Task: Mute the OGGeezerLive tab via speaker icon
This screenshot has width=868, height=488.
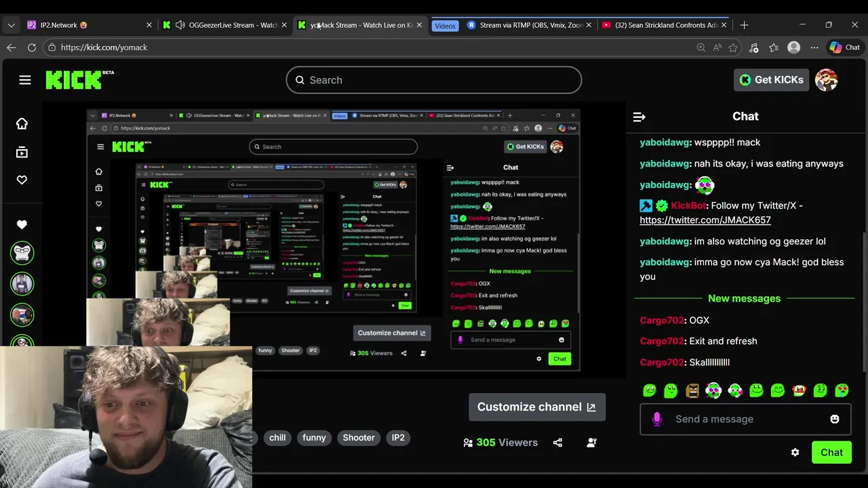Action: (x=180, y=25)
